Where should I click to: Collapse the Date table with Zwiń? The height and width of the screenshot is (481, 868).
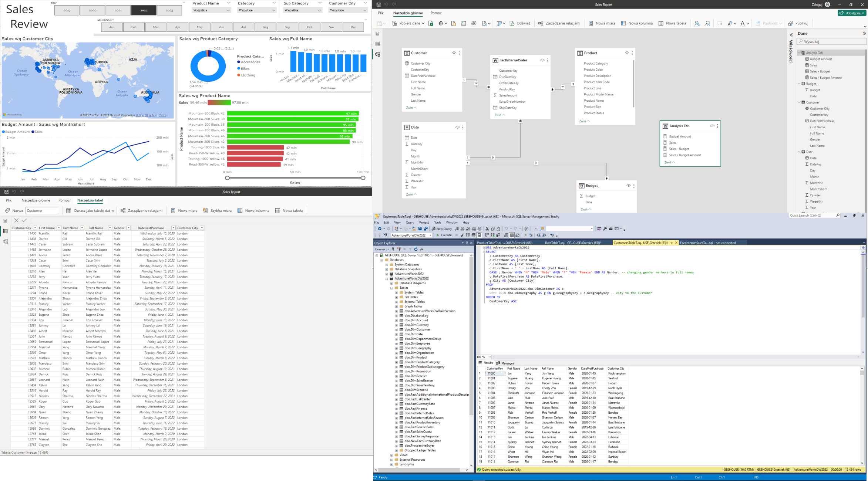(410, 194)
